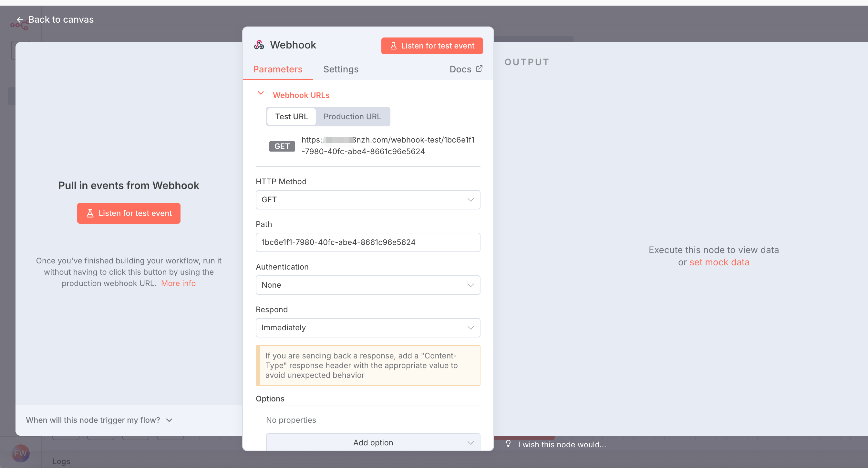Open the Respond dropdown
This screenshot has height=468, width=868.
367,327
